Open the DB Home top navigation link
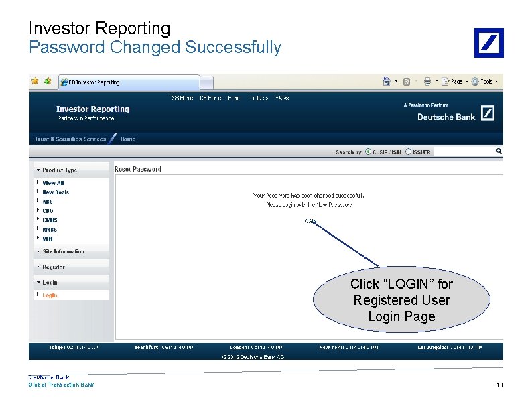Image resolution: width=532 pixels, height=400 pixels. pos(210,98)
